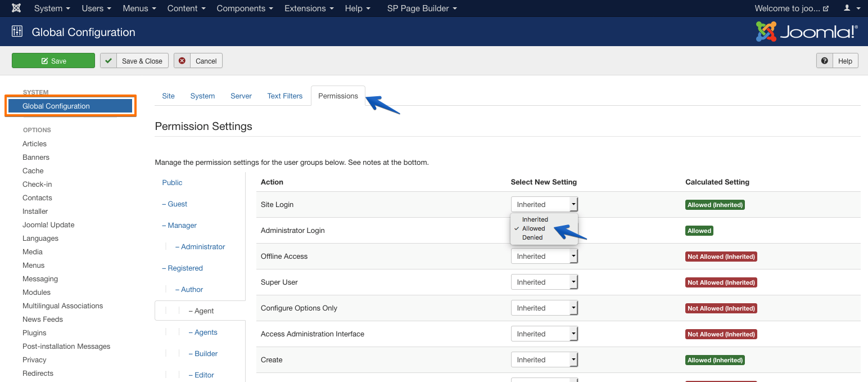
Task: Open the Multilingual Associations options
Action: coord(62,305)
